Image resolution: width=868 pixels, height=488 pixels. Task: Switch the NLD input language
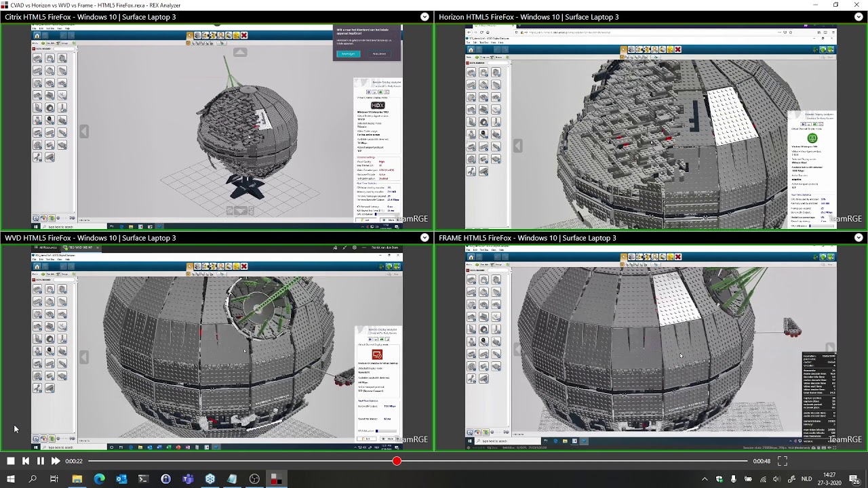click(x=806, y=479)
